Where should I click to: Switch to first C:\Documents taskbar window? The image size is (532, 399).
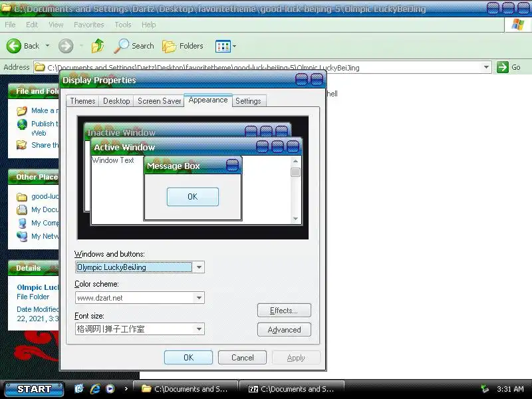coord(186,389)
